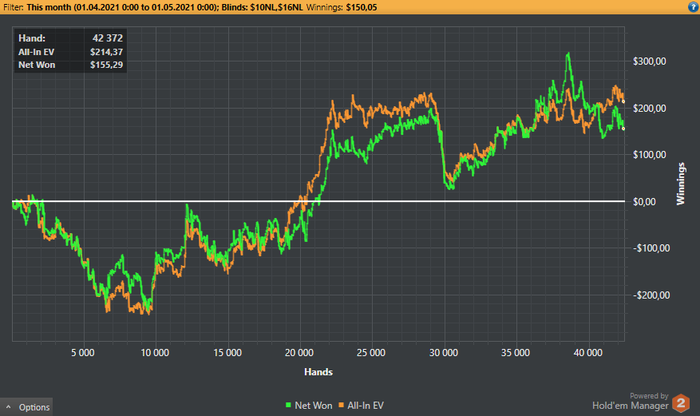700x416 pixels.
Task: Click the Hand value '42 372' in tooltip box
Action: [x=107, y=38]
